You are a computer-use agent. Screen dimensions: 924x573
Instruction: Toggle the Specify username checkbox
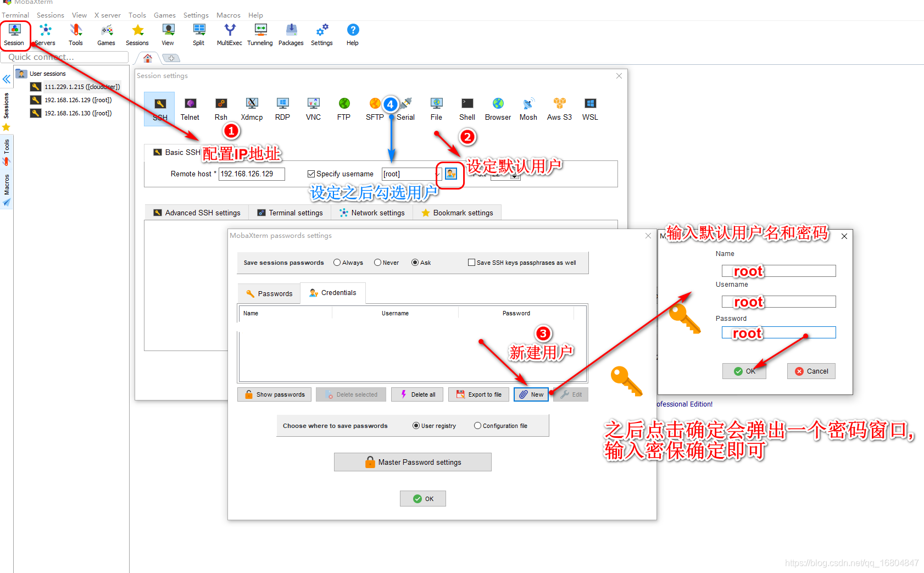tap(311, 174)
